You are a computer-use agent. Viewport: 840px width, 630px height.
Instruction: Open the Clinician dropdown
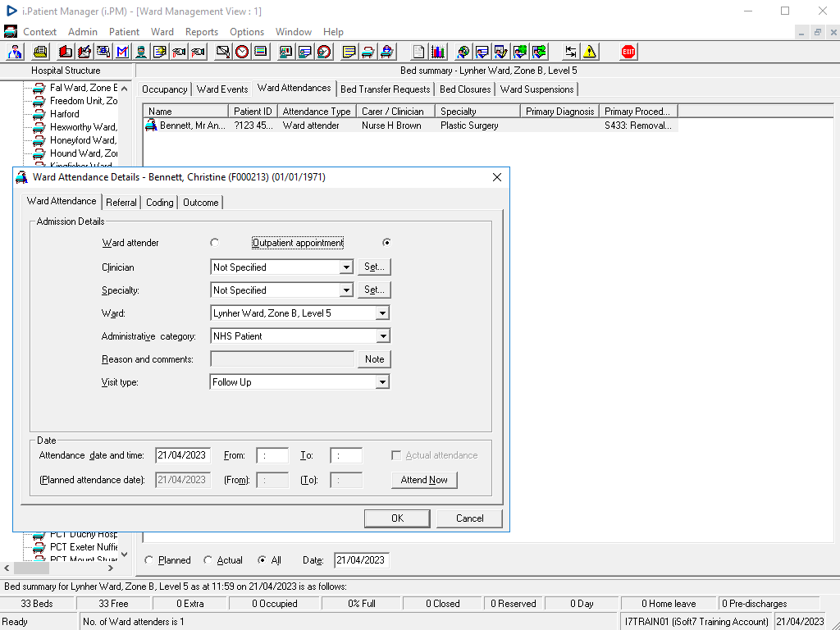[x=346, y=267]
